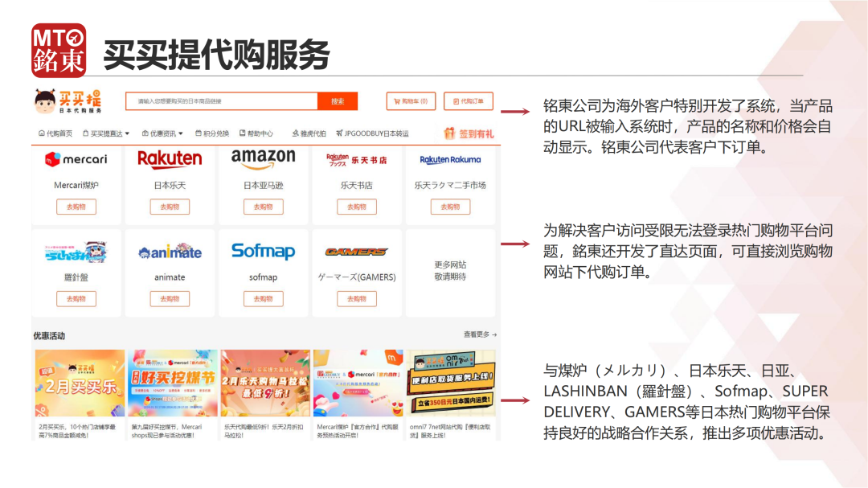Click the Sofmap logo
868x488 pixels.
[263, 252]
